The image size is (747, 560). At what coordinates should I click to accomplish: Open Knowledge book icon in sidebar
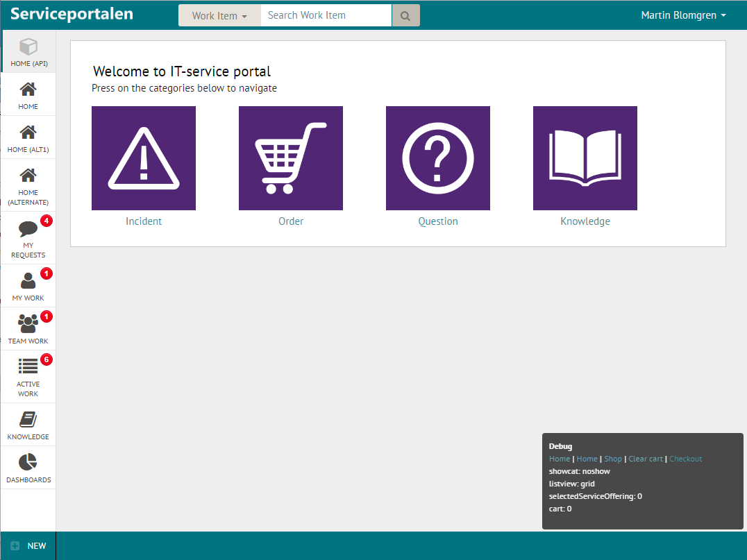tap(28, 420)
